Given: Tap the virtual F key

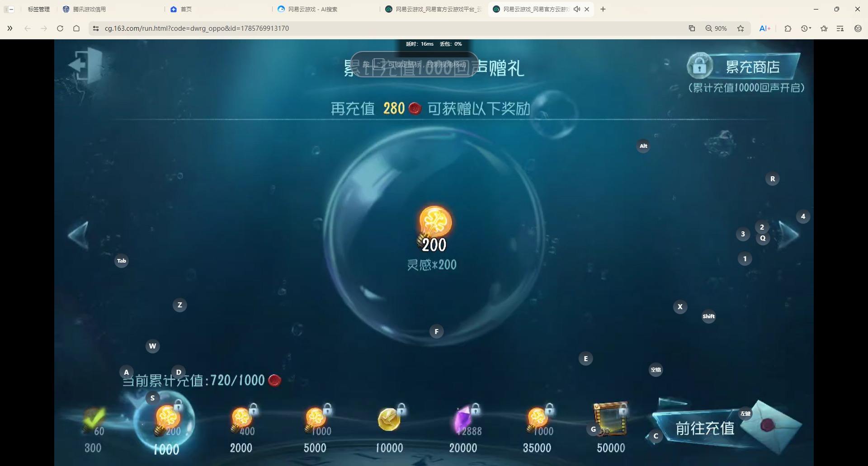Looking at the screenshot, I should point(437,332).
